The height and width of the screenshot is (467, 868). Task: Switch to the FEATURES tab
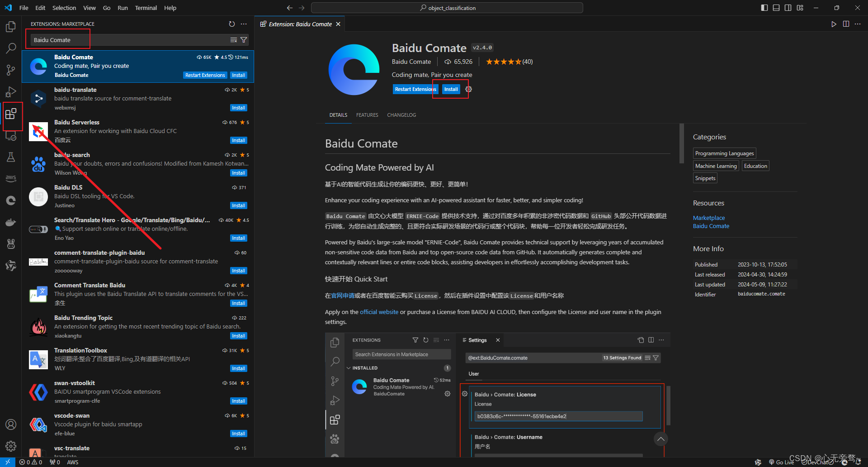click(x=367, y=115)
